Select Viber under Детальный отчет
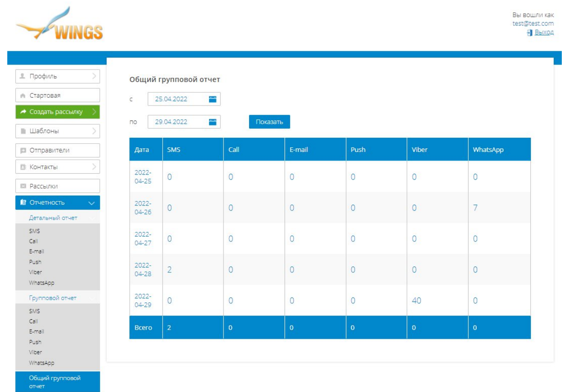The height and width of the screenshot is (392, 575). (35, 272)
